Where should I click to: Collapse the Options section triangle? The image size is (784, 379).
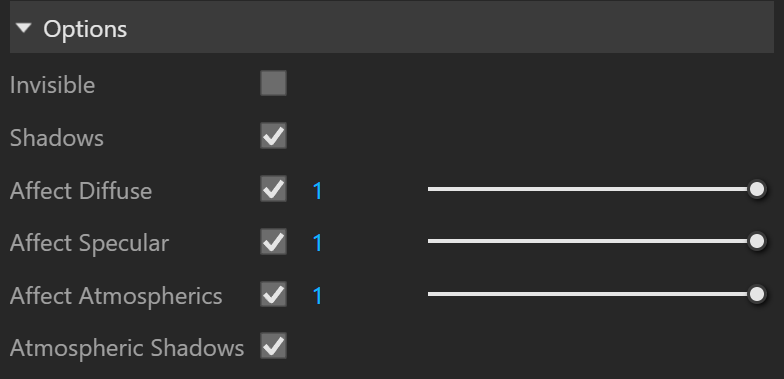point(24,28)
